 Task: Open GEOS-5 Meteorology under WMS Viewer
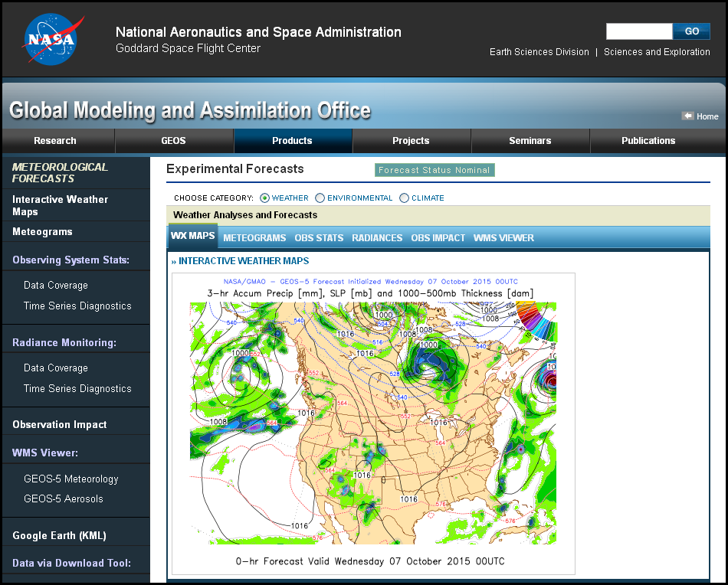71,479
